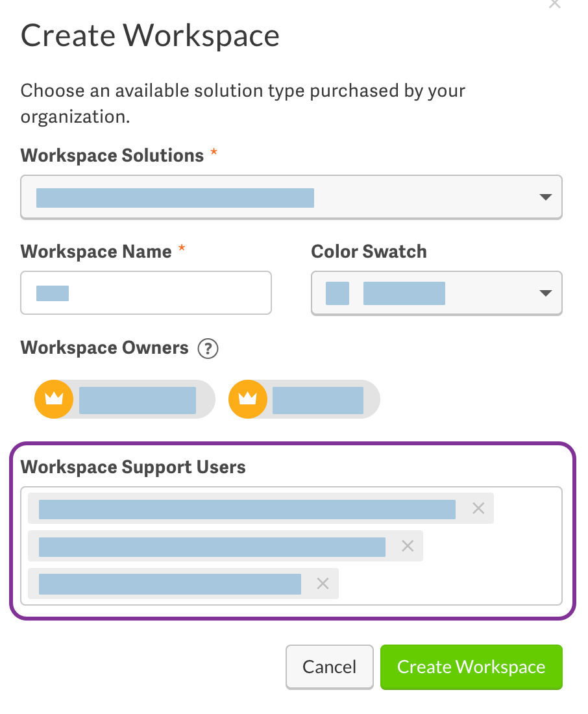
Task: Remove the third Workspace Support User
Action: (322, 584)
